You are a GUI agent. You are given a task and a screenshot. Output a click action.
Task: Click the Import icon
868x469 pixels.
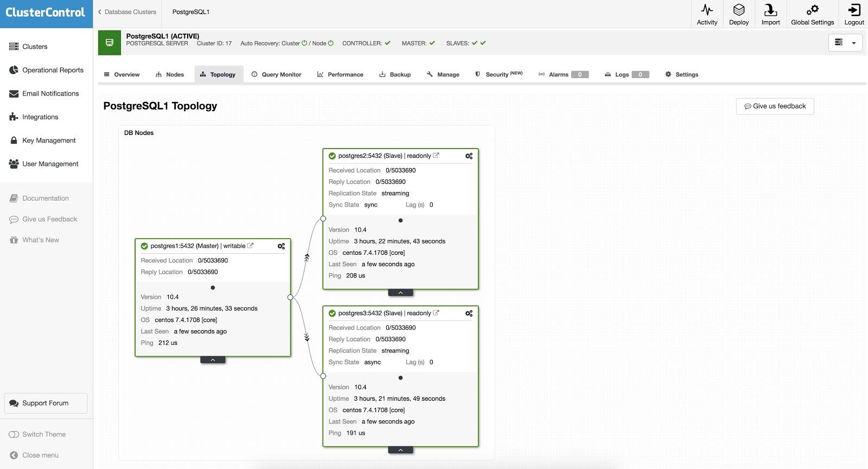pos(770,14)
